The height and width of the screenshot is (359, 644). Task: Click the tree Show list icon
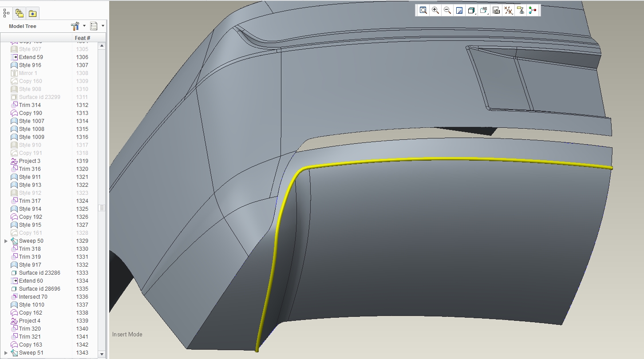94,26
